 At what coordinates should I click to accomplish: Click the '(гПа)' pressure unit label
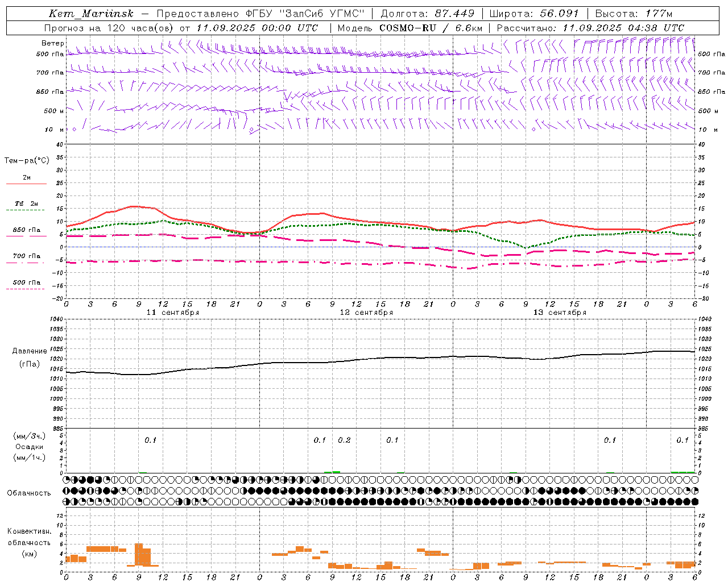click(30, 364)
